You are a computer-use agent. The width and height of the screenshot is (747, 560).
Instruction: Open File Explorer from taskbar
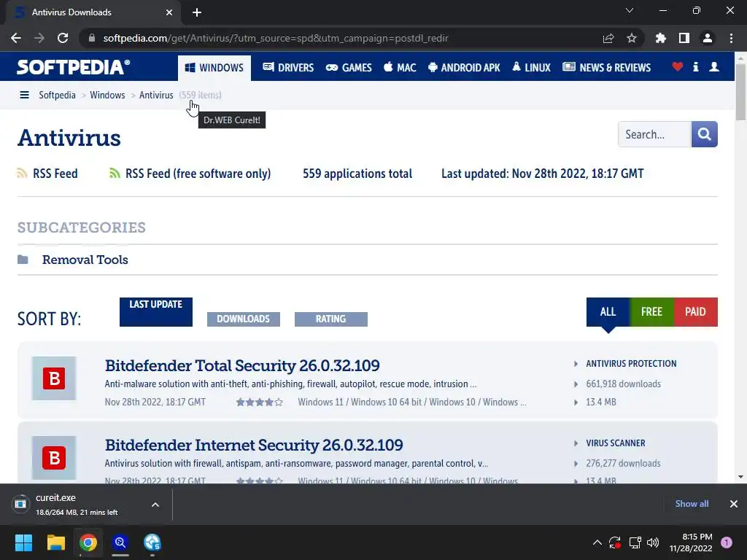click(55, 542)
